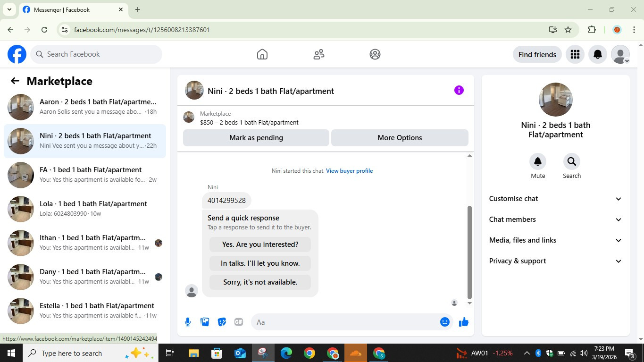
Task: Go back from Marketplace chats list
Action: coord(15,81)
